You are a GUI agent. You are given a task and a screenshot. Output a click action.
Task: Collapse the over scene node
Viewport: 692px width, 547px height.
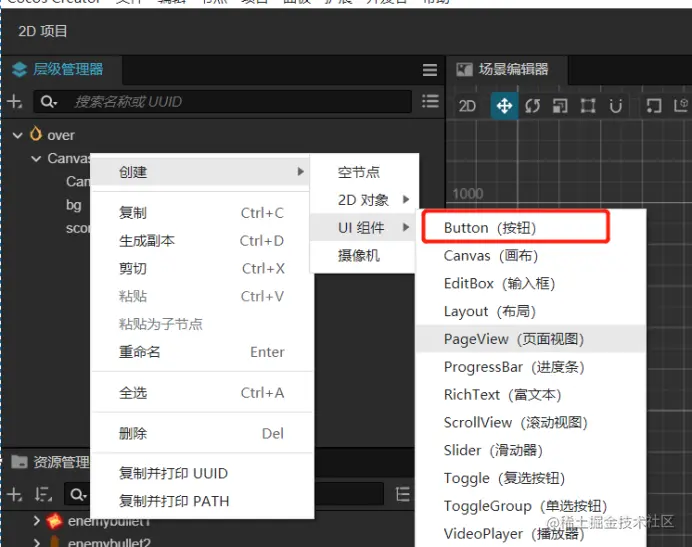pos(18,135)
